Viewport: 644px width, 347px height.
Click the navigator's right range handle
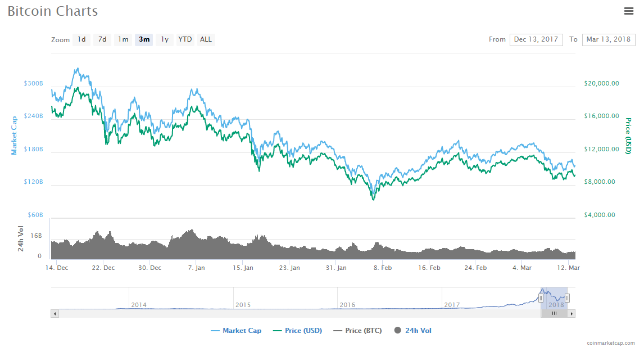[568, 298]
